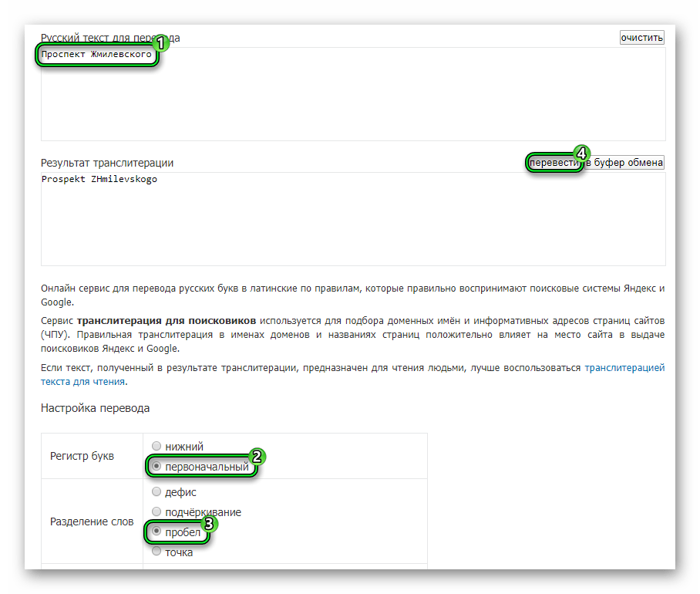700x594 pixels.
Task: Select 'дефис' as word separator
Action: pyautogui.click(x=156, y=492)
